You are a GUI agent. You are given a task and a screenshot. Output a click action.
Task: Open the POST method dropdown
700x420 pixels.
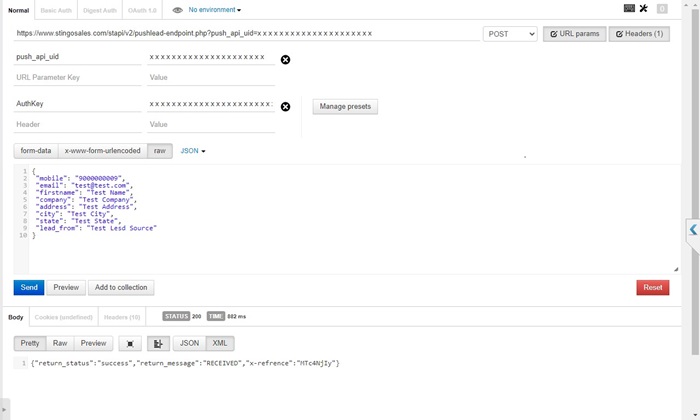[x=510, y=34]
